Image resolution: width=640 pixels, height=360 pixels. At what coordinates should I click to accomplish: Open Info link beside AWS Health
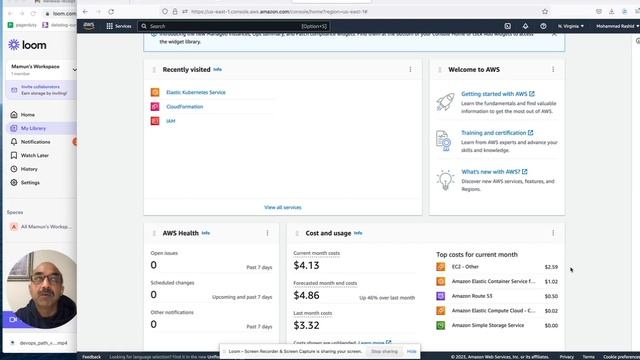206,233
